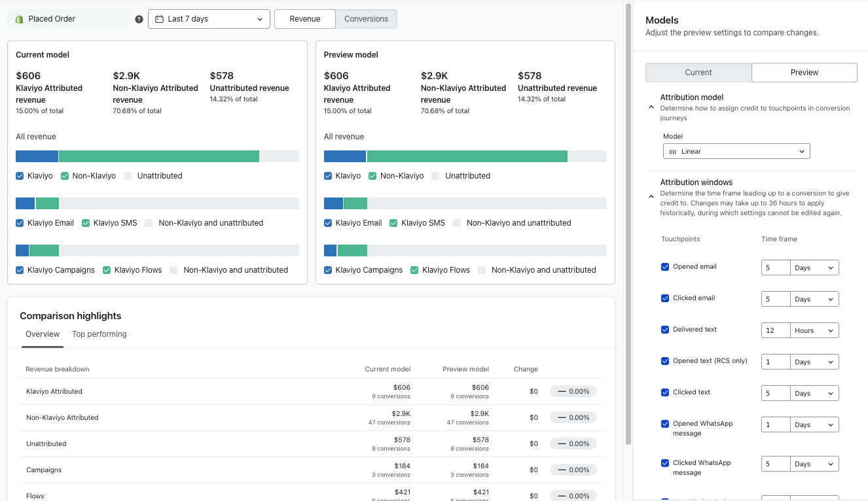Open the Last 7 days date dropdown
The height and width of the screenshot is (501, 868).
click(x=209, y=19)
